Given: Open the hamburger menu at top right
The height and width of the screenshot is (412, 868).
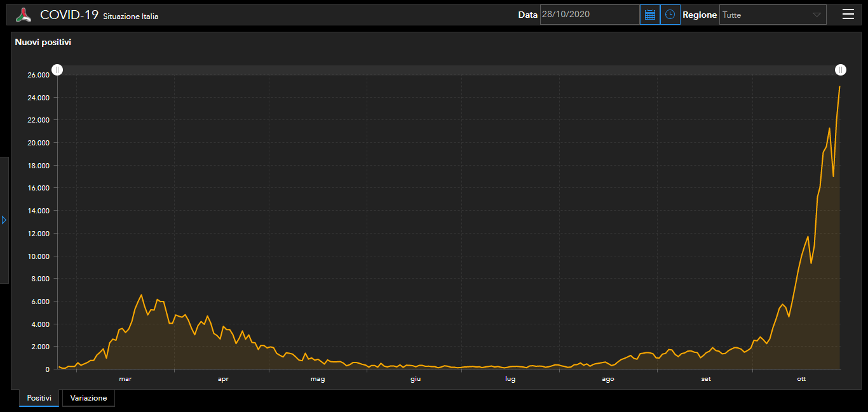Looking at the screenshot, I should pos(848,15).
